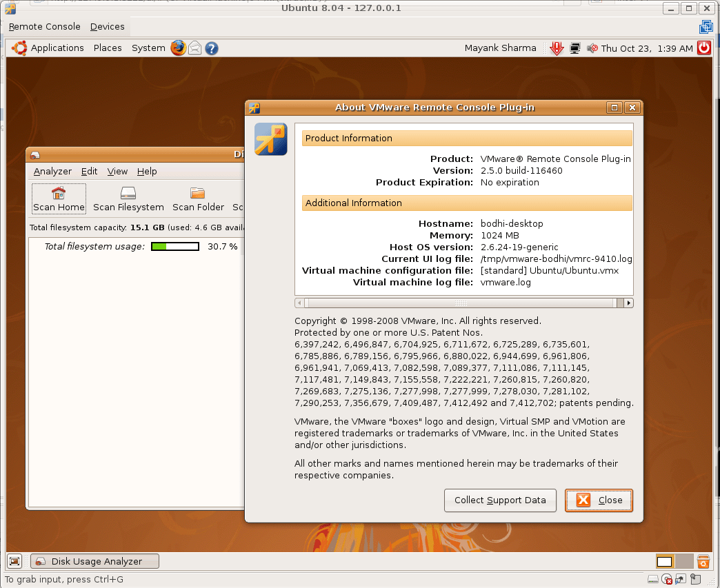Open the Edit menu in Disk Usage Analyzer
720x588 pixels.
89,171
